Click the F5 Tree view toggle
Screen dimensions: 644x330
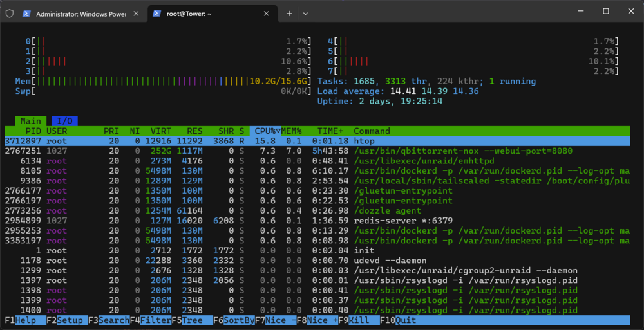point(192,320)
